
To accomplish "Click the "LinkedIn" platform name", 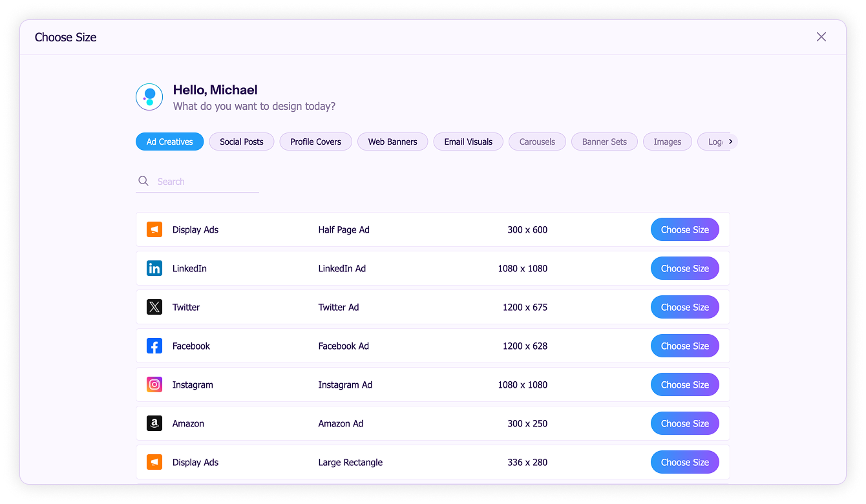I will click(189, 268).
